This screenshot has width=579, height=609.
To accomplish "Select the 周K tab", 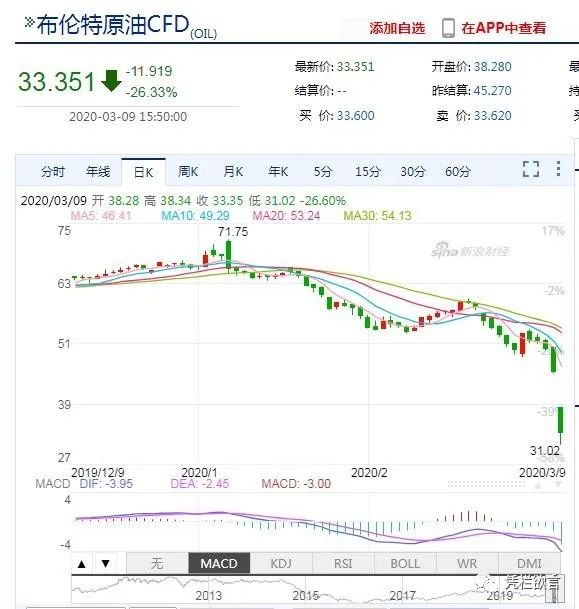I will point(188,171).
